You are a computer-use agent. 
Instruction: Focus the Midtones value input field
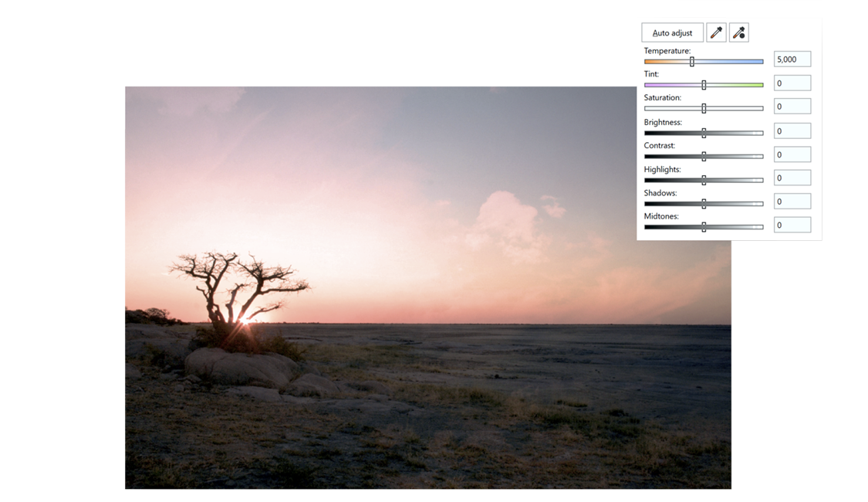792,225
